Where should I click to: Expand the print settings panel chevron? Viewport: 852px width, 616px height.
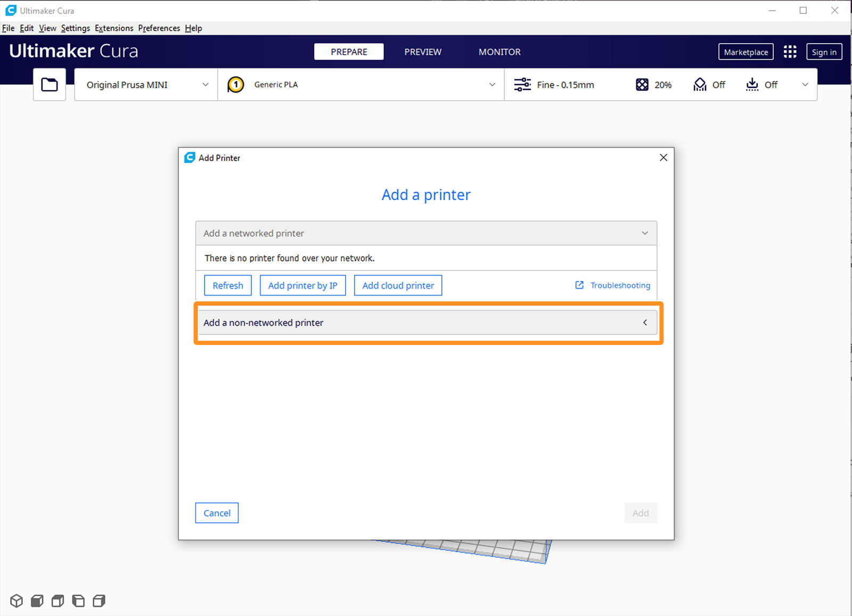point(805,85)
